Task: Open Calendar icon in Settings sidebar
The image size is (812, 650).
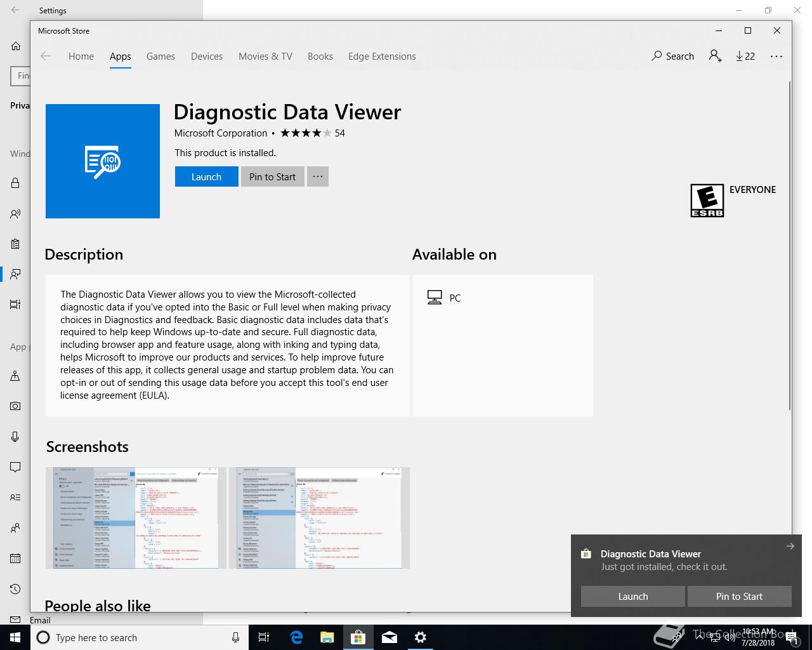Action: 15,559
